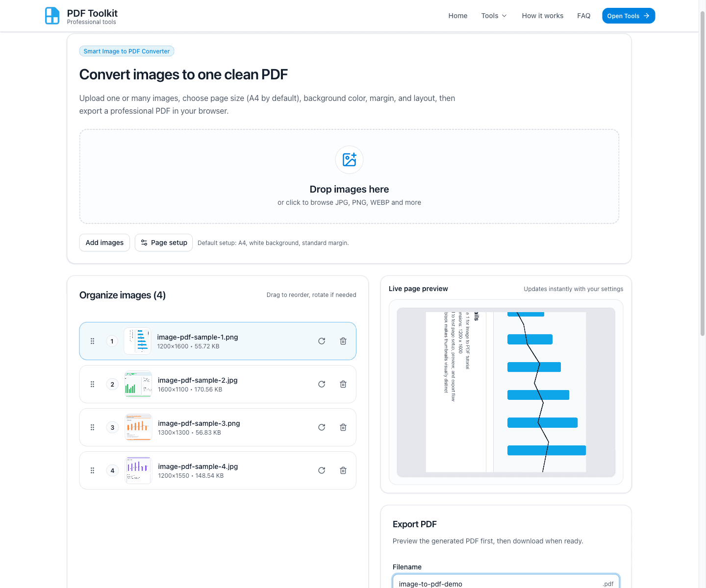Remove image-pdf-sample-4.jpg using trash icon
Viewport: 706px width, 588px height.
[343, 470]
